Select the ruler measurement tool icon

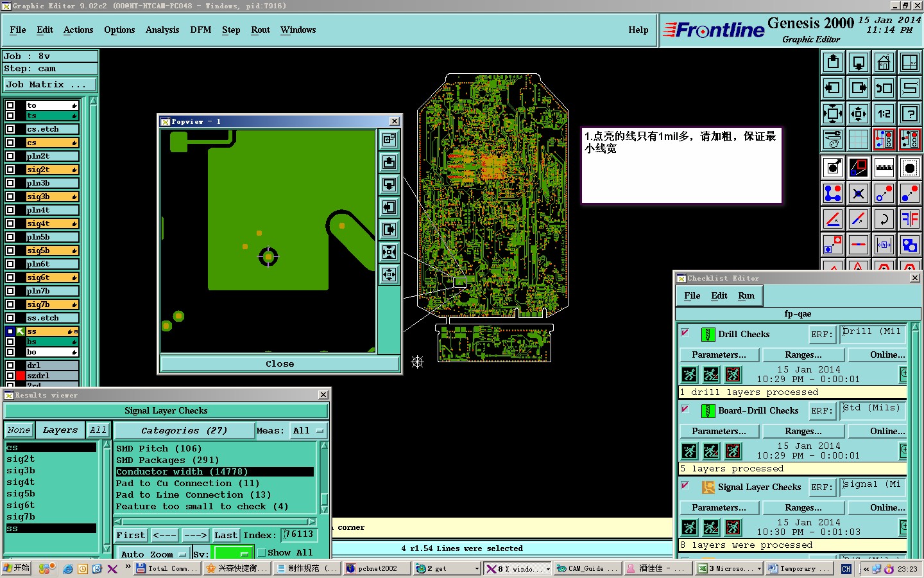tap(884, 168)
